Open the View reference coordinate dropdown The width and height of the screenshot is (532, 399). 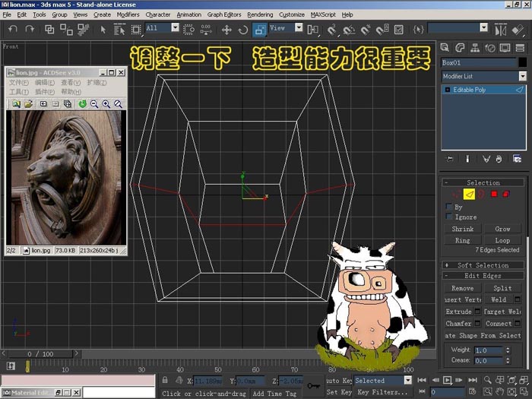(299, 27)
